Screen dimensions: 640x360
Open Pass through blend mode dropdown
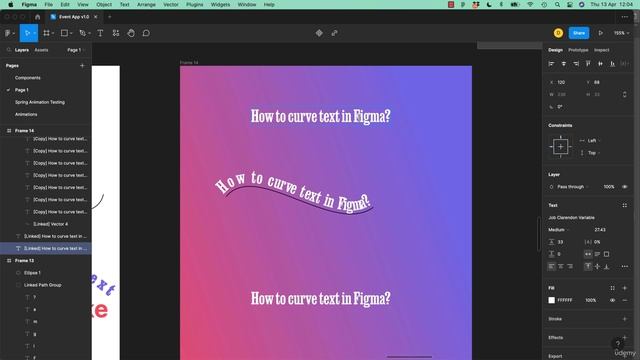coord(572,187)
